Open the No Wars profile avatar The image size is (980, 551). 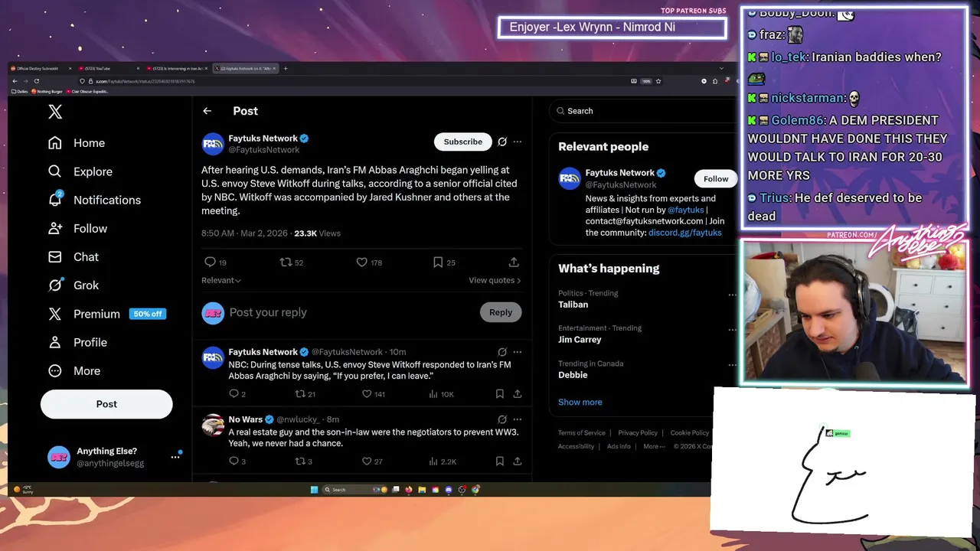(213, 425)
